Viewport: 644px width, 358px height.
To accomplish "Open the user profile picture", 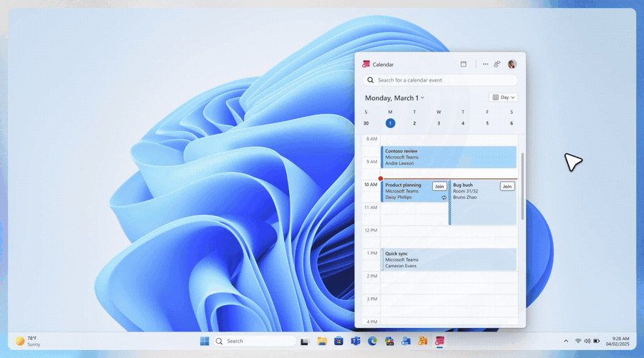I will pyautogui.click(x=512, y=64).
